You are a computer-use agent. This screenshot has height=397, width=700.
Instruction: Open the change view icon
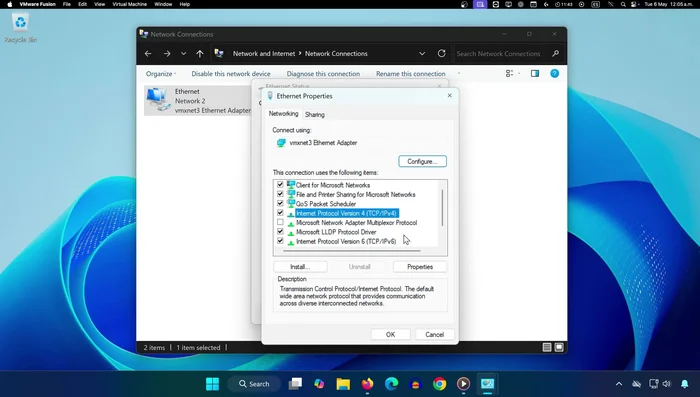509,74
